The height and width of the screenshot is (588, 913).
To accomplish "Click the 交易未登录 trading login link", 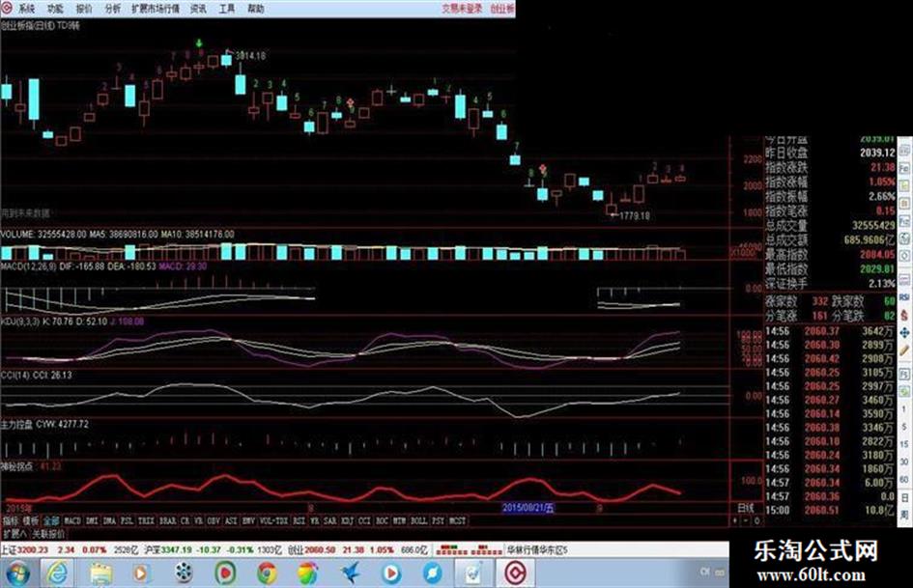I will coord(462,9).
